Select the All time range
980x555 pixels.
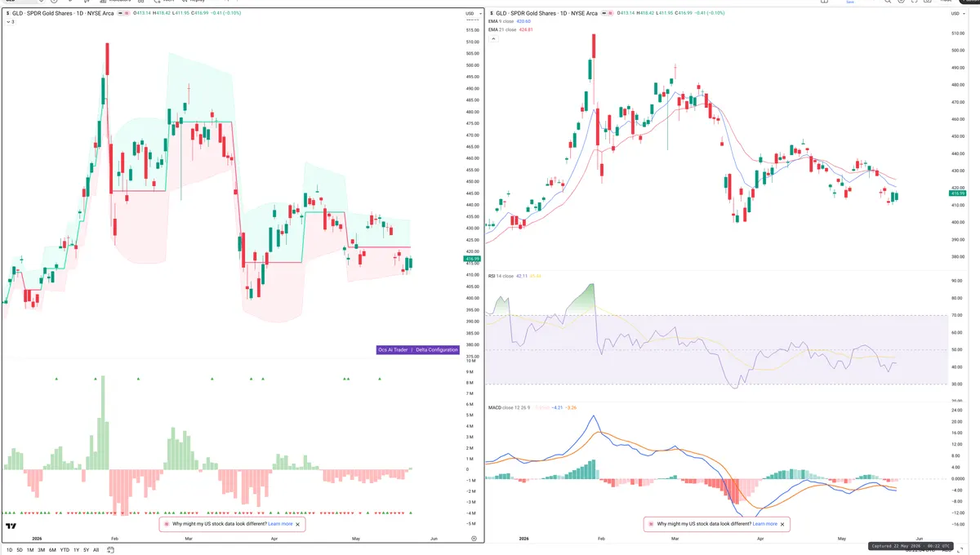pos(96,550)
